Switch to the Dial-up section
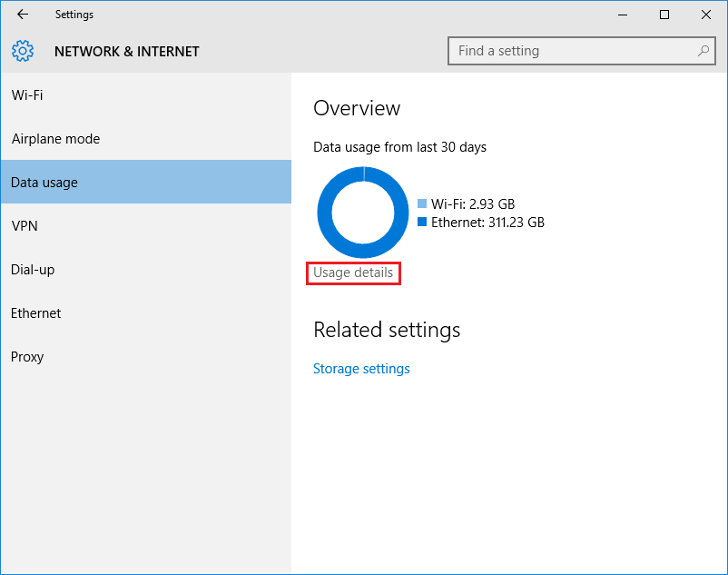 tap(34, 270)
